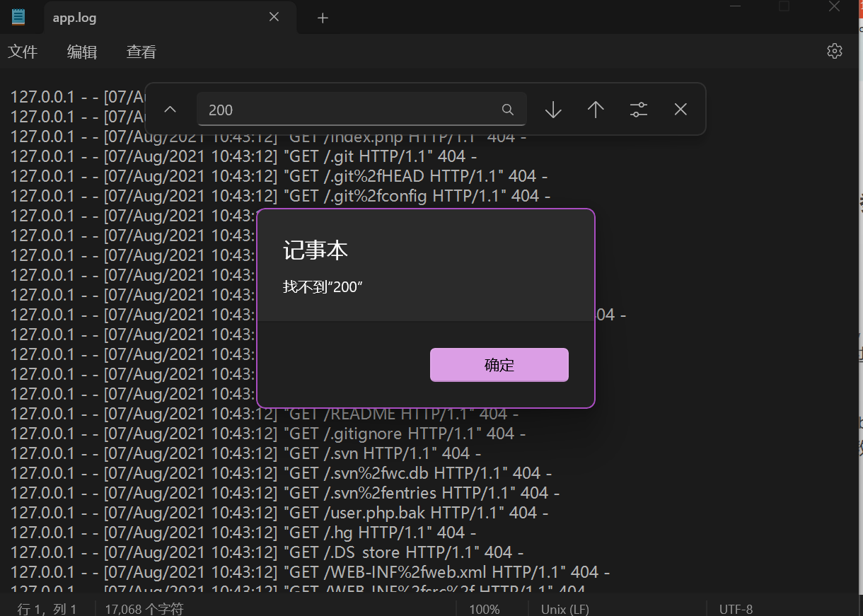Find the previous match with the up arrow
The image size is (863, 616).
[596, 110]
